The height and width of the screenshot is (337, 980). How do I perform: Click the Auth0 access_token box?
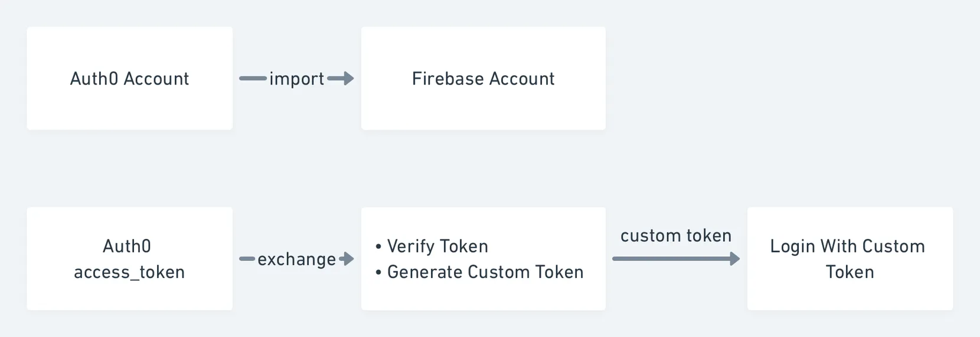click(x=129, y=258)
